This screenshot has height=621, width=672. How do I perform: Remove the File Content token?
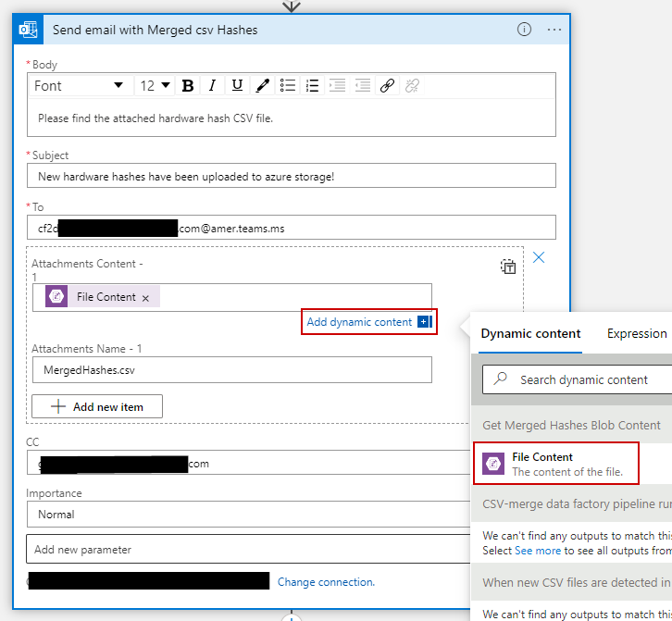point(145,297)
